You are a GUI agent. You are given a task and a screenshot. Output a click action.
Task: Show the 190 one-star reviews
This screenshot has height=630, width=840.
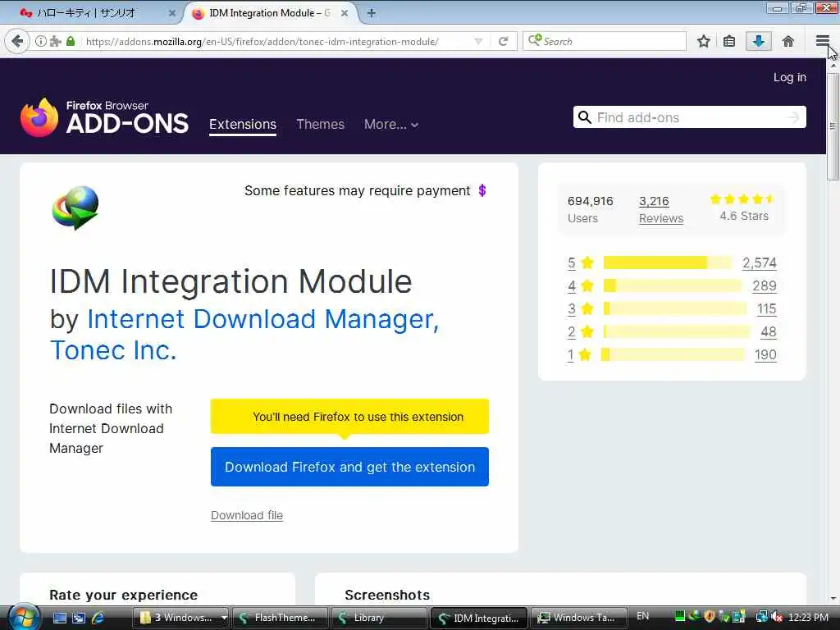point(765,354)
